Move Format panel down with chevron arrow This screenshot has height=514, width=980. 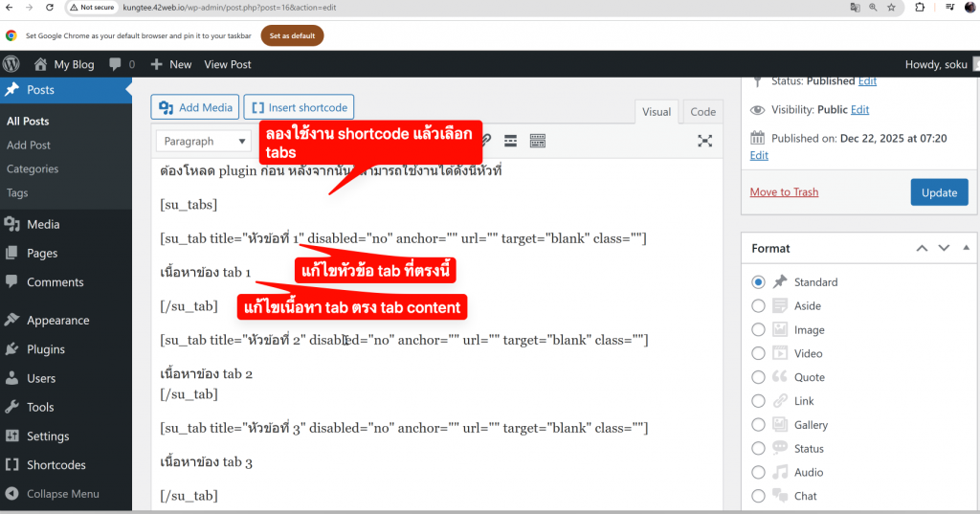943,248
